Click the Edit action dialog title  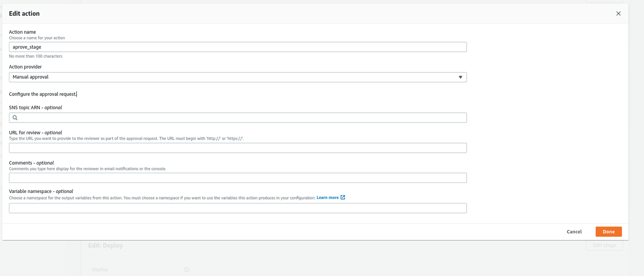pos(24,14)
